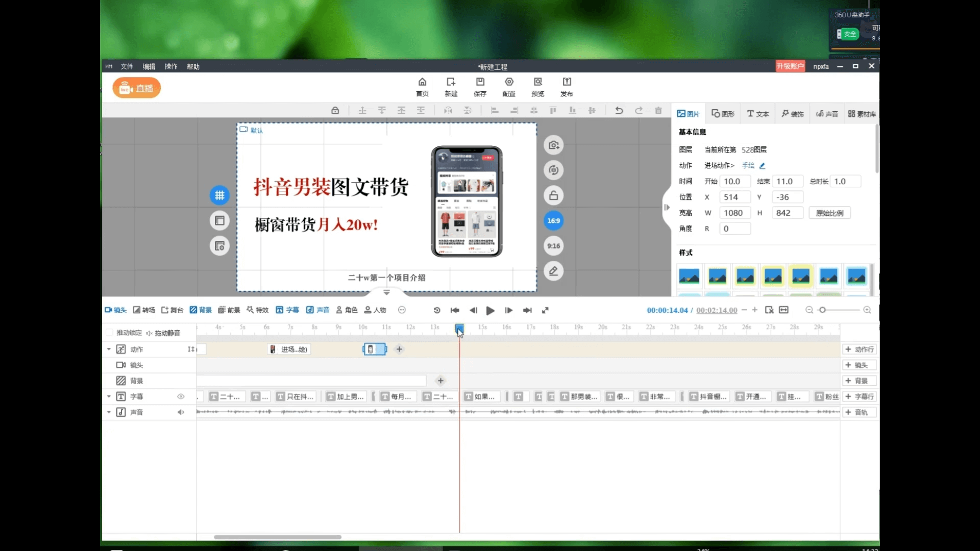Click the row height icon in 动作 track

coord(191,349)
